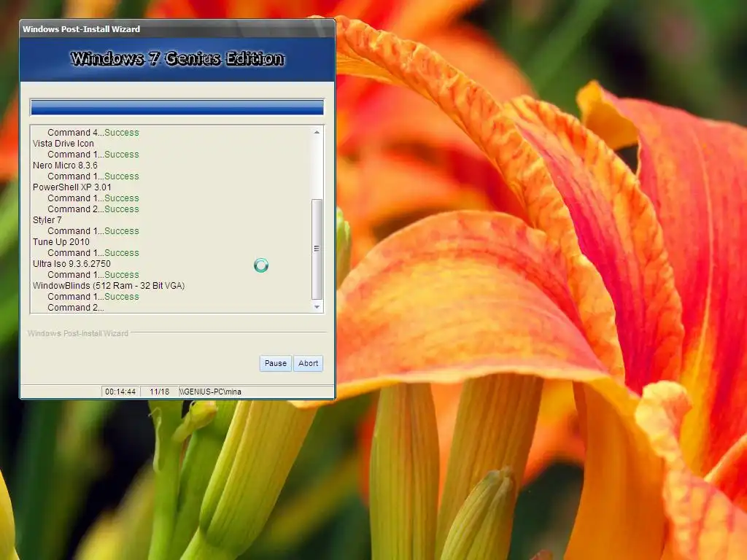Click Command 1...Success under Nero Micro
Screen dimensions: 747x560
pyautogui.click(x=93, y=176)
